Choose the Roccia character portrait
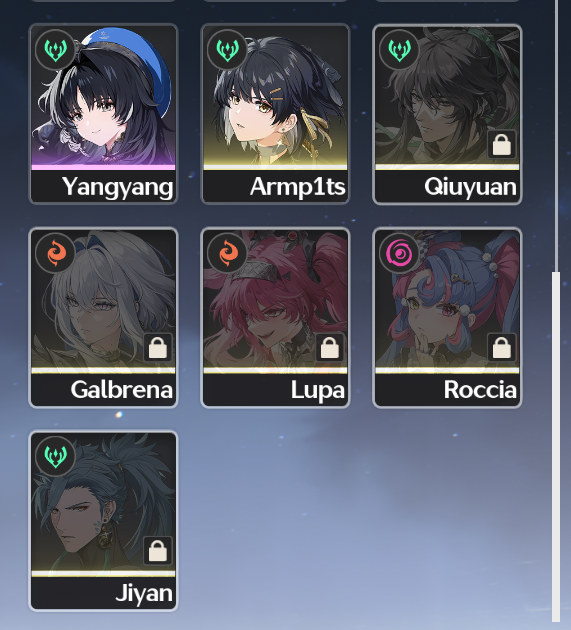This screenshot has height=630, width=571. click(447, 301)
